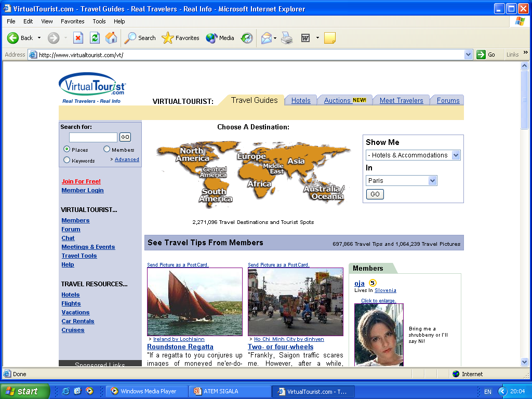Click the Forward arrow icon
The width and height of the screenshot is (532, 399).
click(54, 38)
